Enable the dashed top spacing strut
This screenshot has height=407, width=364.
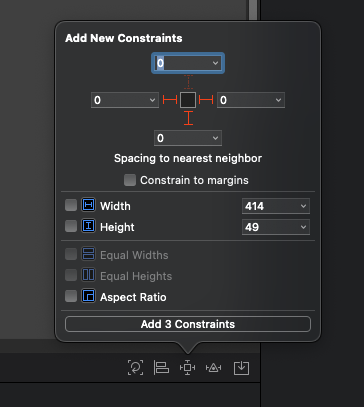click(188, 82)
